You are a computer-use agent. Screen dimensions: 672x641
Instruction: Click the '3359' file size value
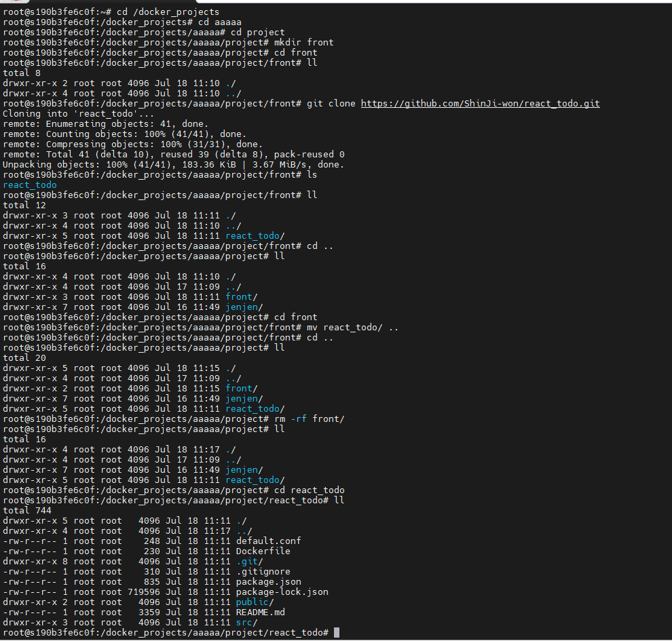[149, 613]
